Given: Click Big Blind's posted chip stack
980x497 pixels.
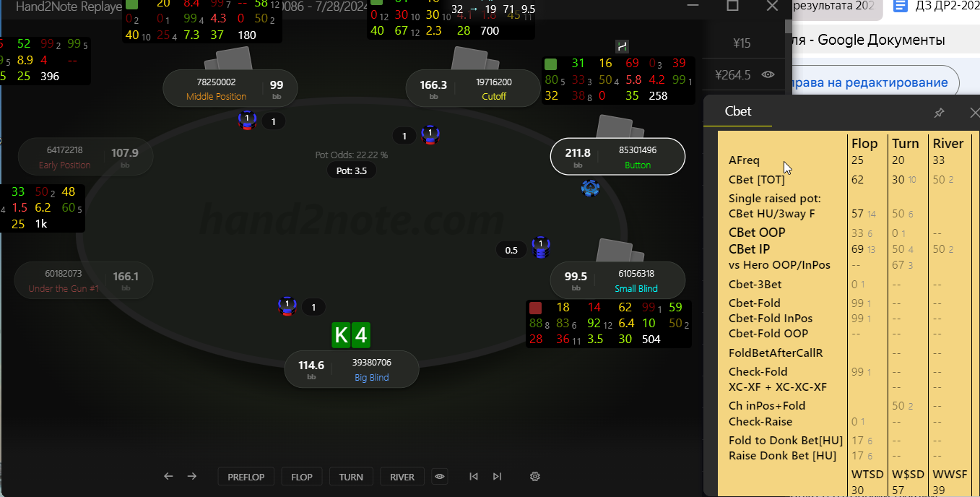Looking at the screenshot, I should 287,306.
